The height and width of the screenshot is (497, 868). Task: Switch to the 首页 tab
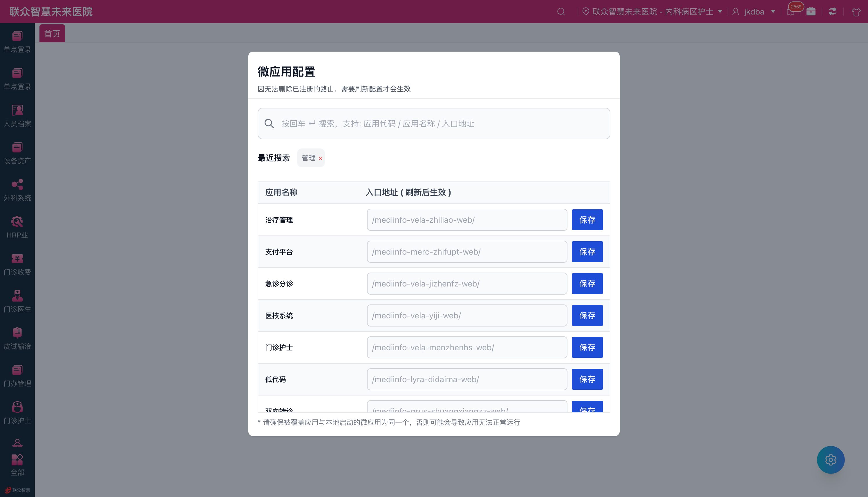click(x=52, y=33)
